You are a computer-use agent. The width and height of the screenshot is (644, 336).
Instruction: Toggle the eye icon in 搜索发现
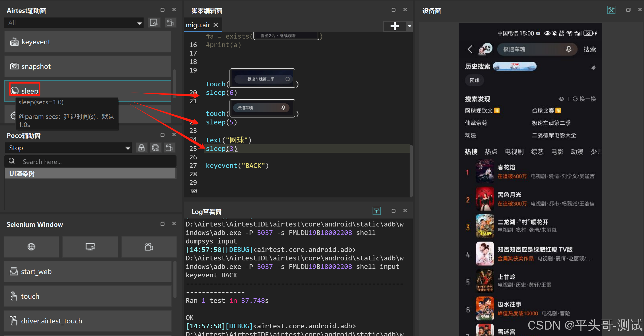pyautogui.click(x=561, y=99)
